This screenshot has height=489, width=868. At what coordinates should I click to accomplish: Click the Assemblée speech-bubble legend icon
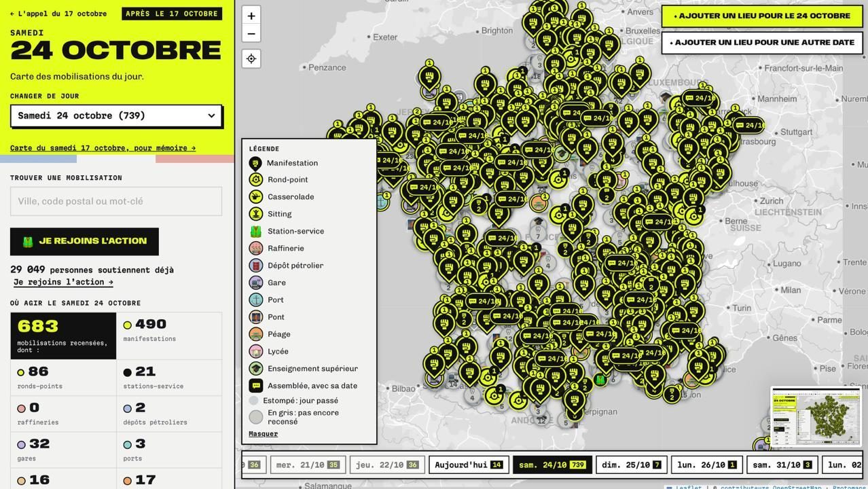[255, 386]
